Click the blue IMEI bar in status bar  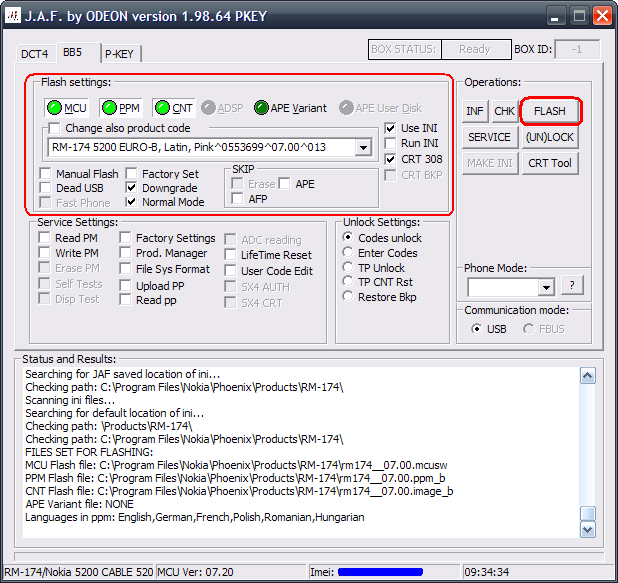coord(380,572)
